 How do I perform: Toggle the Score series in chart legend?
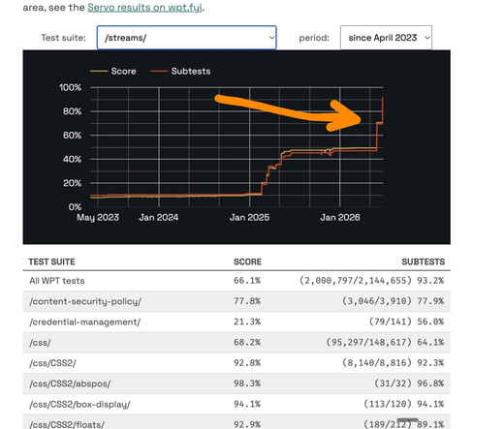(x=113, y=71)
